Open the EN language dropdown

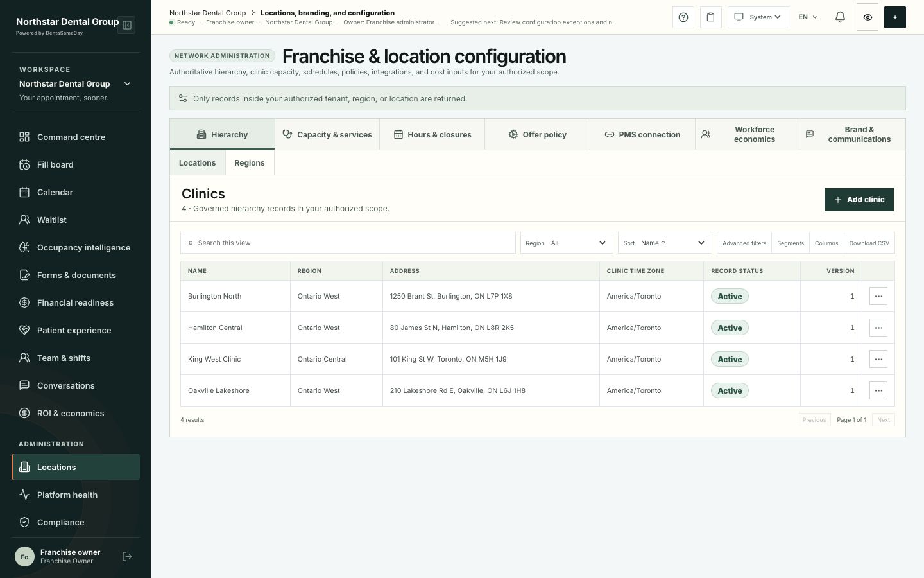coord(808,17)
